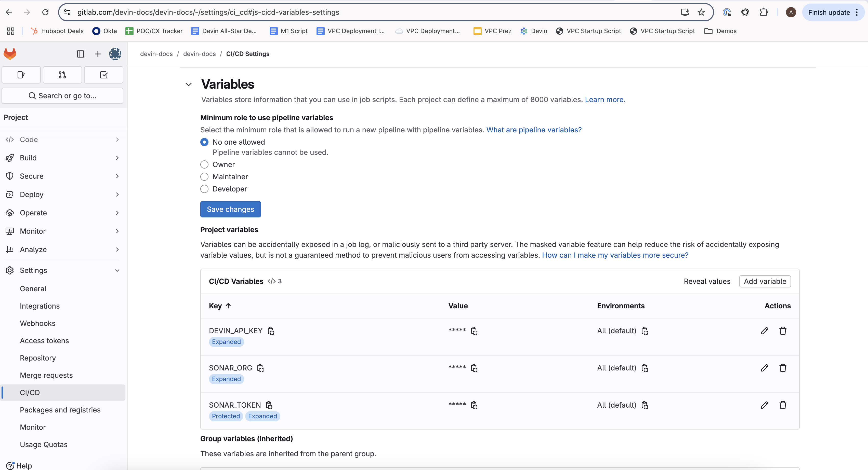Open merge requests using the sidebar icon
This screenshot has width=868, height=470.
[x=62, y=75]
